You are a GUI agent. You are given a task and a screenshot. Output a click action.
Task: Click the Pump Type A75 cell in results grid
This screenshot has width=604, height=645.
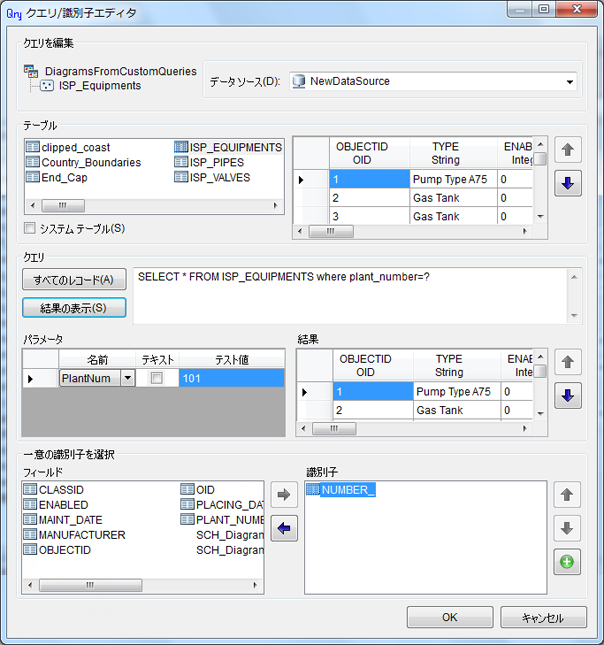point(457,392)
